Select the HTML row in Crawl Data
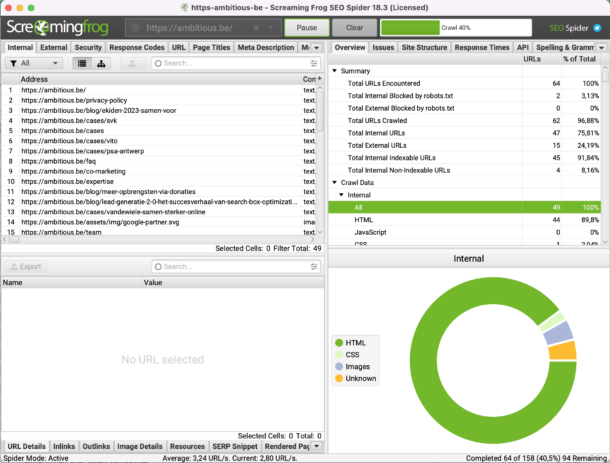This screenshot has height=463, width=610. click(464, 220)
